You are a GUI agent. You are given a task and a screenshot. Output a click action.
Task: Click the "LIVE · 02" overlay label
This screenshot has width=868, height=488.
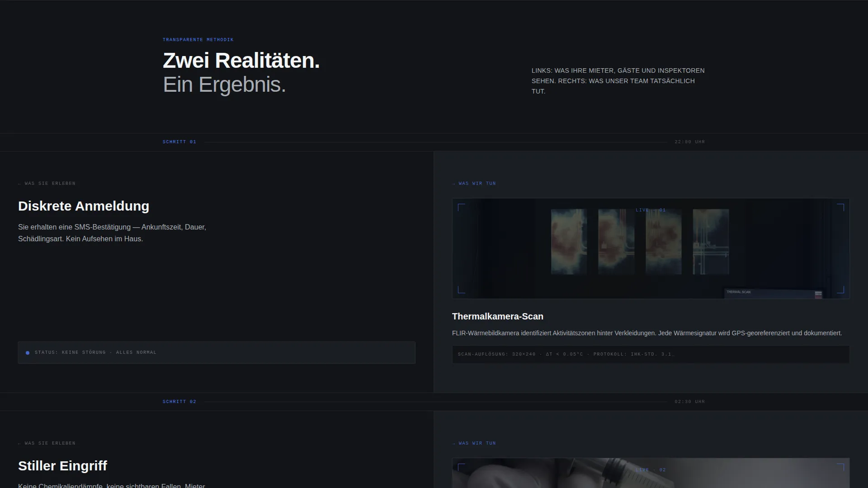pyautogui.click(x=651, y=470)
